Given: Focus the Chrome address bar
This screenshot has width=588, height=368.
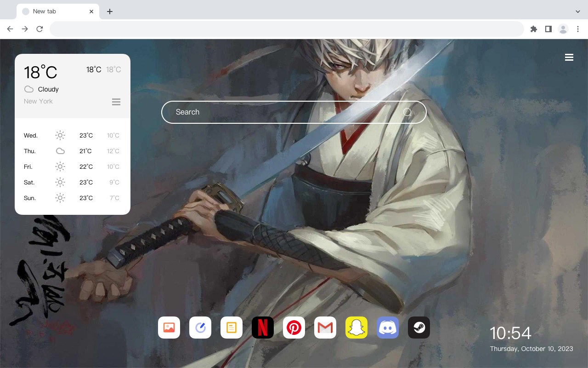Looking at the screenshot, I should click(x=287, y=29).
